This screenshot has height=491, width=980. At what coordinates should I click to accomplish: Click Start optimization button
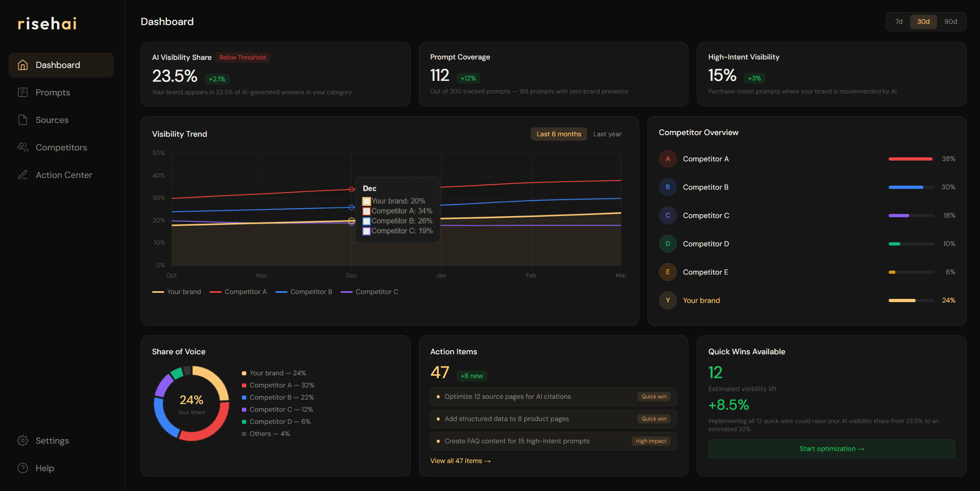click(831, 449)
